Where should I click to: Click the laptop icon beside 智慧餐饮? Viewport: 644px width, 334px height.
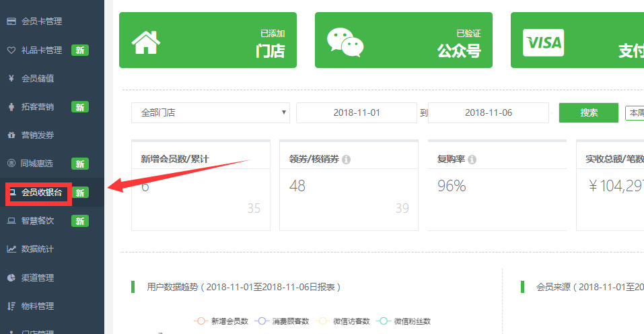(11, 221)
